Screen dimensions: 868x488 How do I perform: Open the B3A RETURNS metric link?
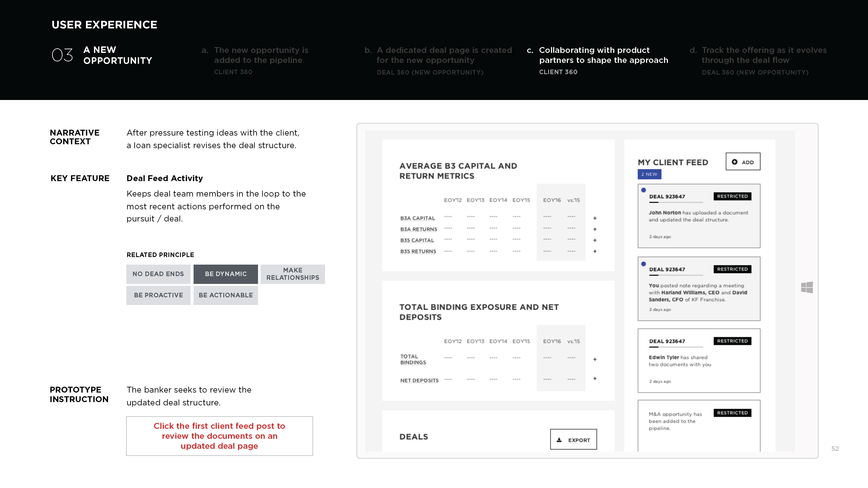(x=419, y=229)
